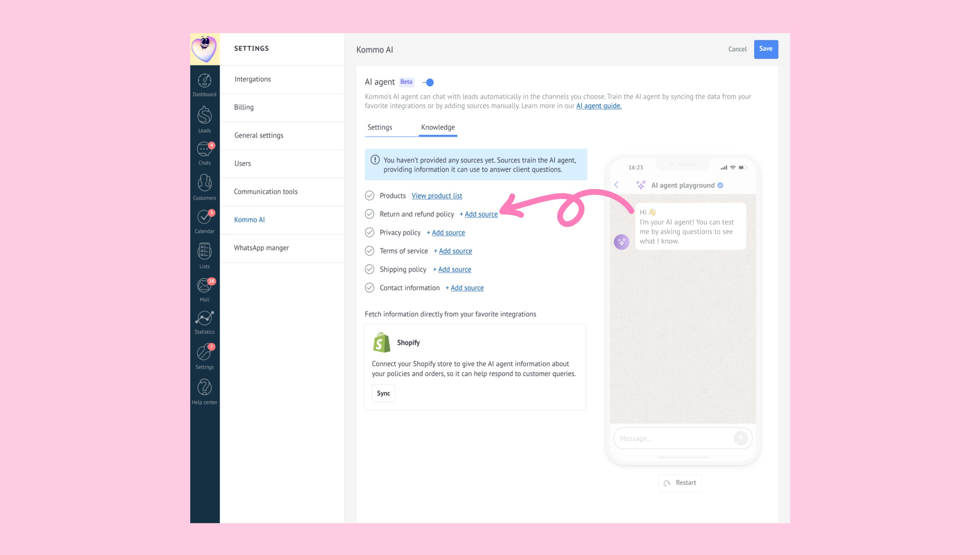Click the Products check circle
The height and width of the screenshot is (555, 980).
tap(369, 196)
